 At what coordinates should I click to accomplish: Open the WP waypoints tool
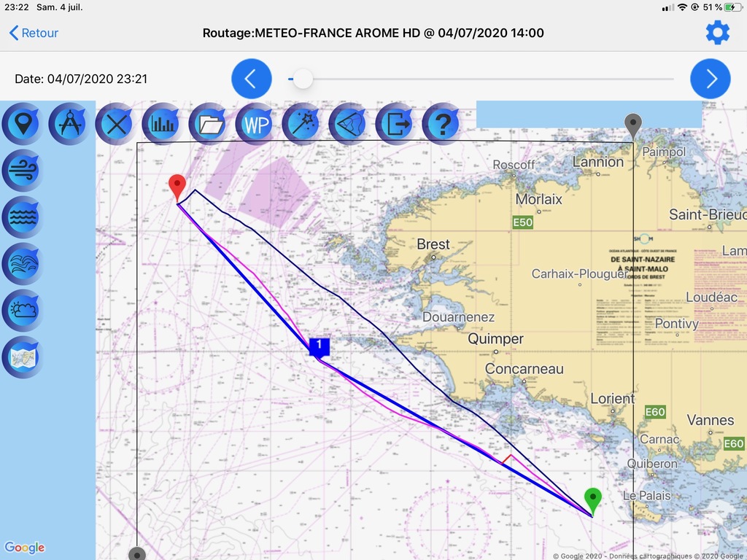coord(256,124)
